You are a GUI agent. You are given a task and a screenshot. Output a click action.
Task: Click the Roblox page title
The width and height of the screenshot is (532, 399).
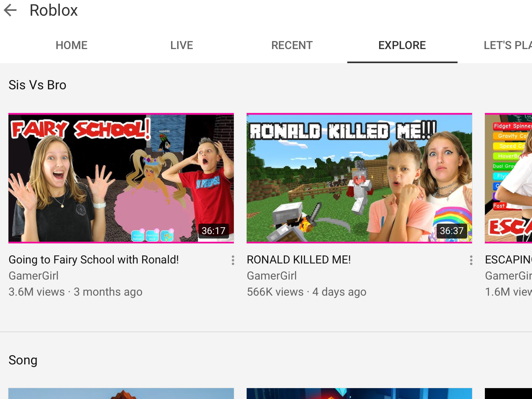click(x=54, y=10)
